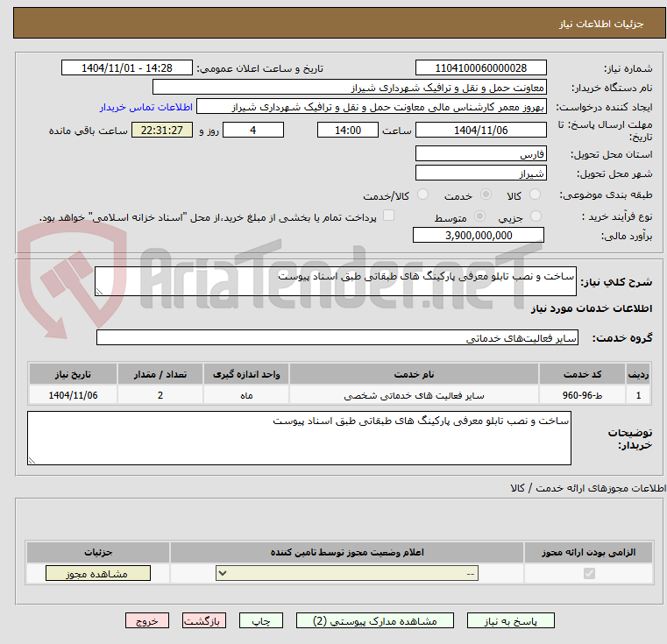The width and height of the screenshot is (667, 644).
Task: Click service code cell ط-96-960
Action: point(582,395)
